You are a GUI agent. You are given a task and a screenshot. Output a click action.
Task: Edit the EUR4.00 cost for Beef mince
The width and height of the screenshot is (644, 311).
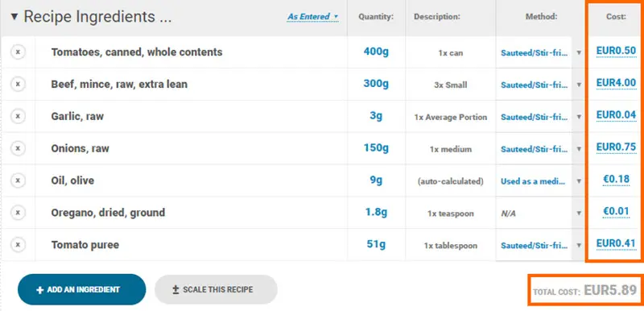pos(616,83)
